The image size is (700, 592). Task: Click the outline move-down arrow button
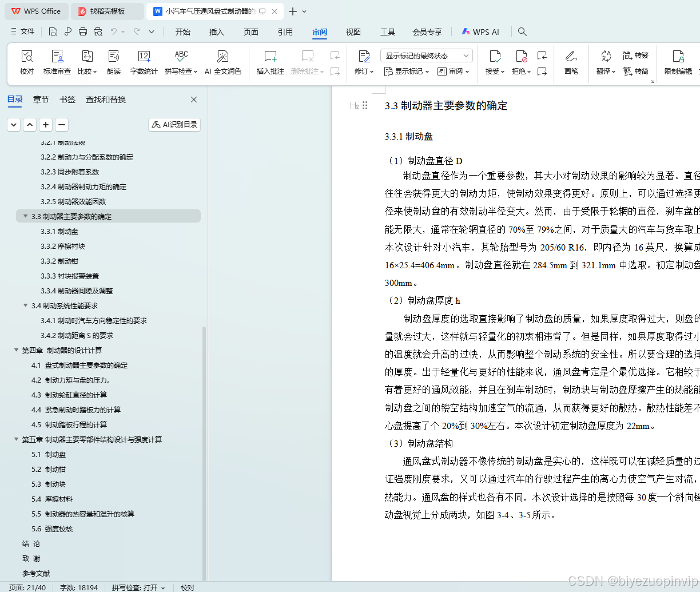click(x=14, y=124)
